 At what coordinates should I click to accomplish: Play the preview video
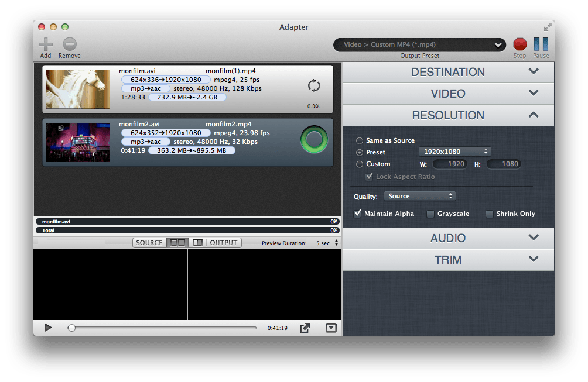48,328
